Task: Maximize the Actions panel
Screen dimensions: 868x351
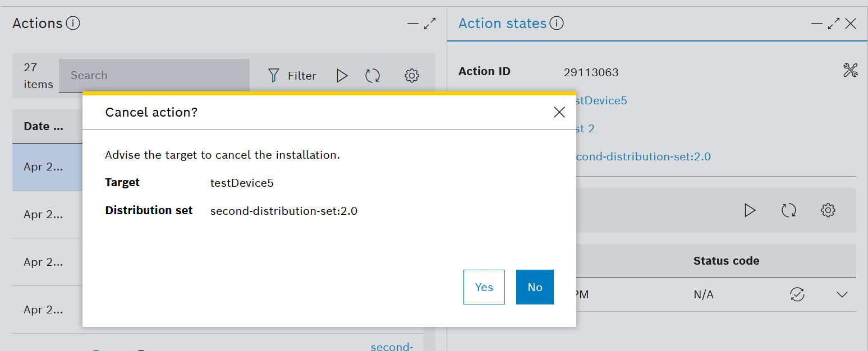Action: (430, 24)
